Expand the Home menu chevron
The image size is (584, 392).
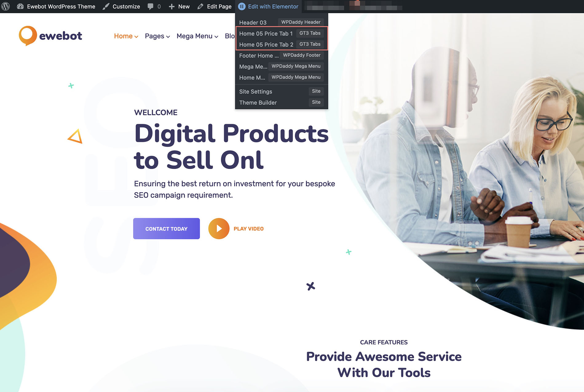[136, 37]
